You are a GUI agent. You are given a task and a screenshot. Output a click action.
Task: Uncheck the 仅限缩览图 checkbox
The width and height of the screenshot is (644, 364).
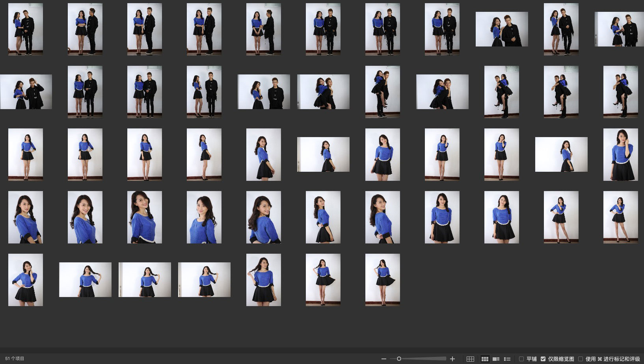click(x=543, y=359)
